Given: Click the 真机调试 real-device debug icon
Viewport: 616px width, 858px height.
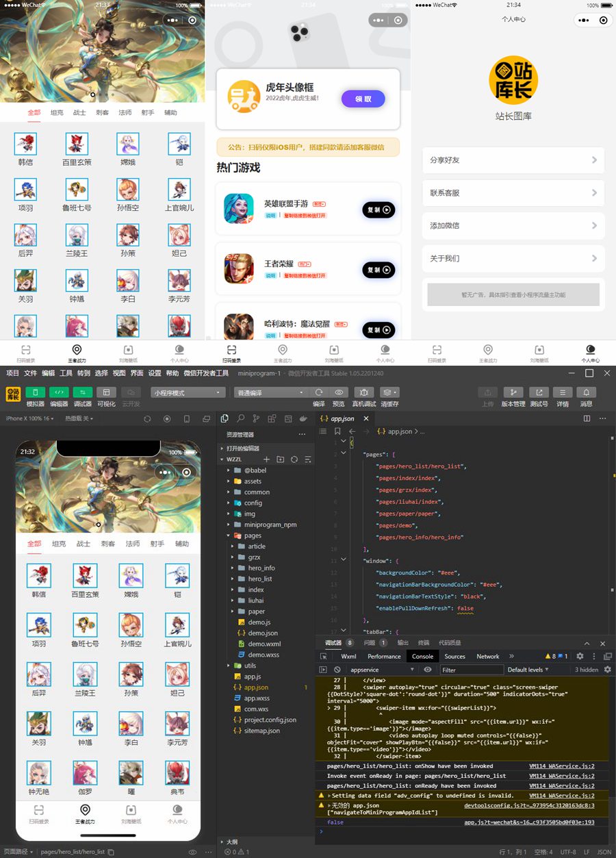Looking at the screenshot, I should (x=363, y=392).
